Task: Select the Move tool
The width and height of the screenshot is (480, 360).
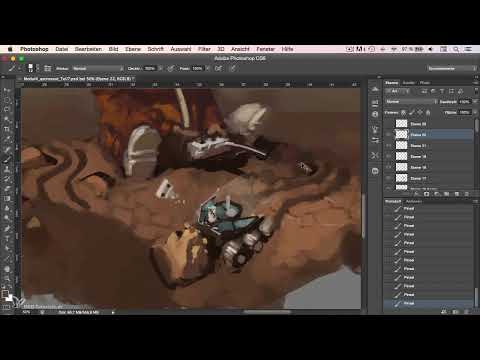Action: pos(7,90)
